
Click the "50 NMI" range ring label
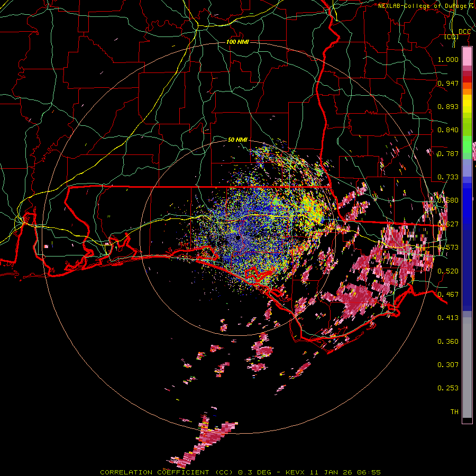tap(237, 140)
